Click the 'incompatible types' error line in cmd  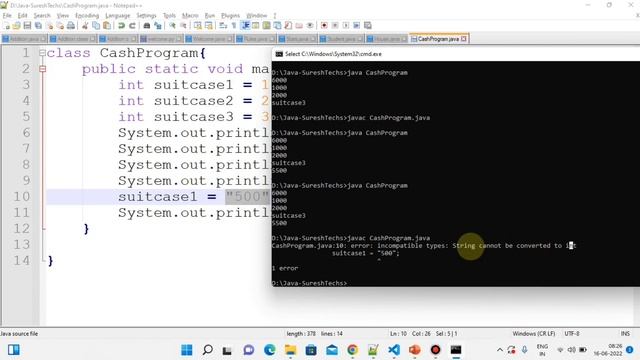pos(424,245)
